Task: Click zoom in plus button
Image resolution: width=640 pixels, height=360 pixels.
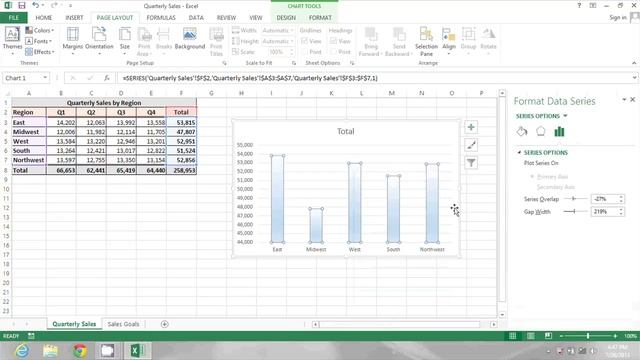Action: click(x=615, y=336)
